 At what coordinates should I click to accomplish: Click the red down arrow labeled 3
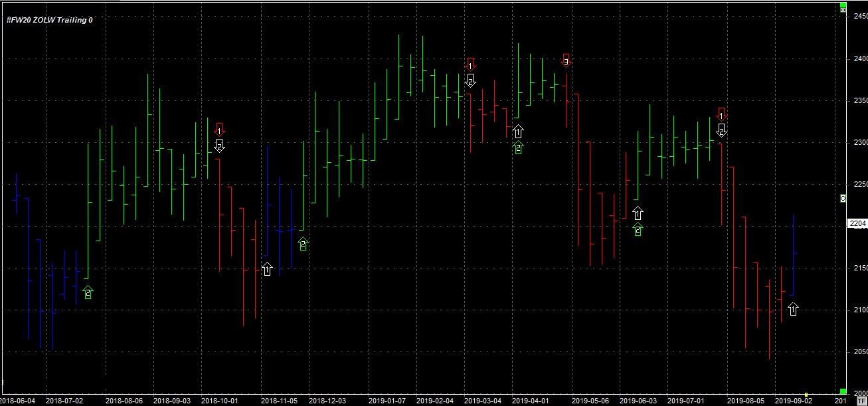566,60
